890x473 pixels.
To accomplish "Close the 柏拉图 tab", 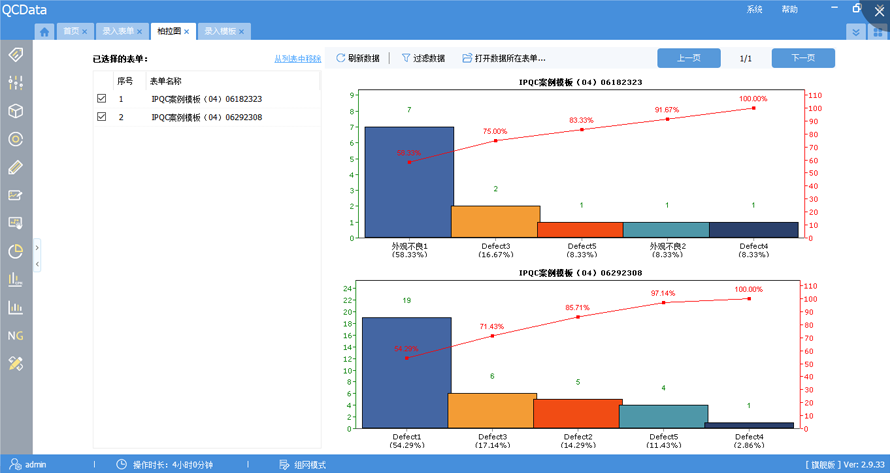I will (187, 32).
